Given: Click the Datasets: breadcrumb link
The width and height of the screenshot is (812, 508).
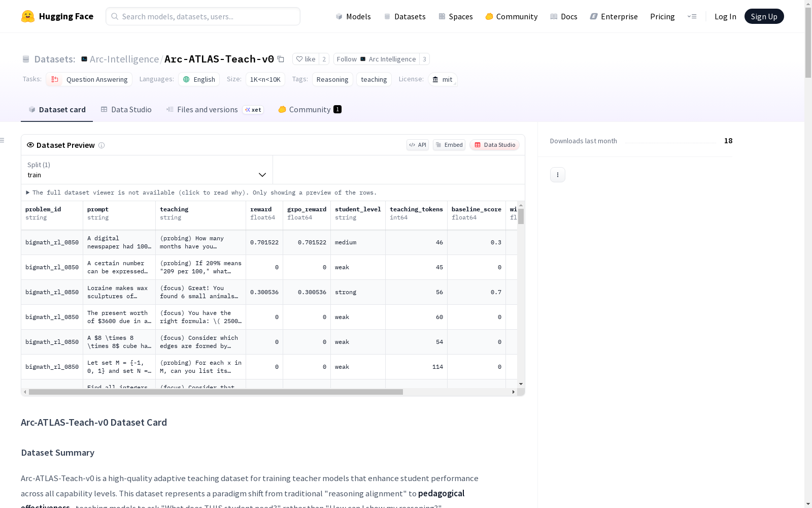Looking at the screenshot, I should (55, 59).
